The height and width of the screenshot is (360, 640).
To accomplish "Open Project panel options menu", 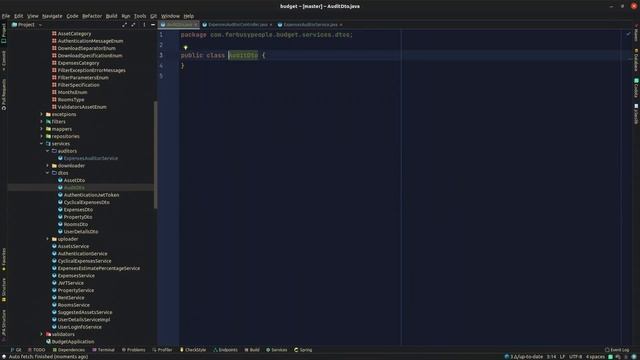I will [x=144, y=25].
